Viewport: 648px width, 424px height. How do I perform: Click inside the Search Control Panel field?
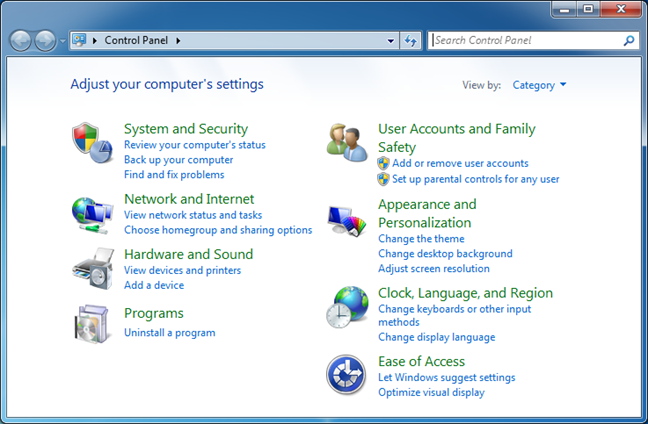[525, 41]
